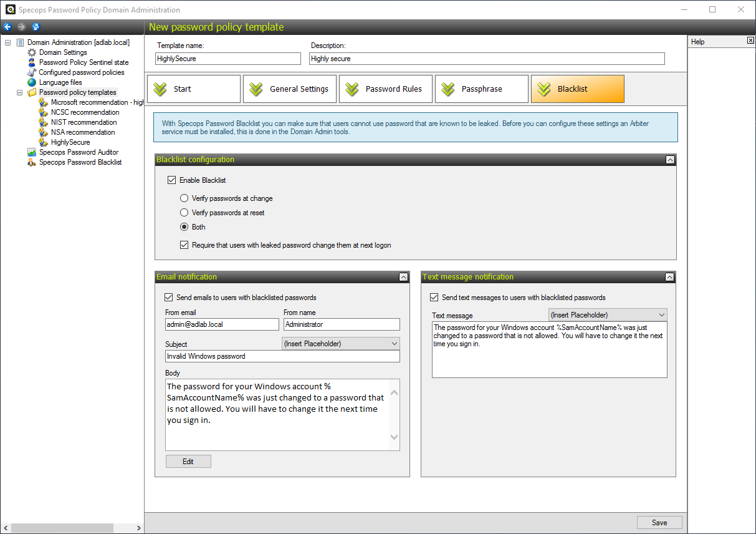Collapse the Blacklist configuration section
756x534 pixels.
(669, 160)
